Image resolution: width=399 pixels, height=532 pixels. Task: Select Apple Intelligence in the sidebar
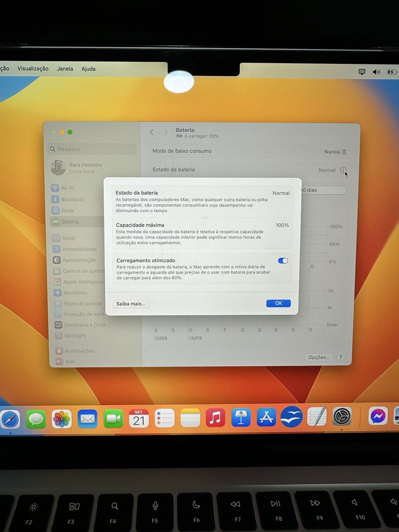(79, 282)
